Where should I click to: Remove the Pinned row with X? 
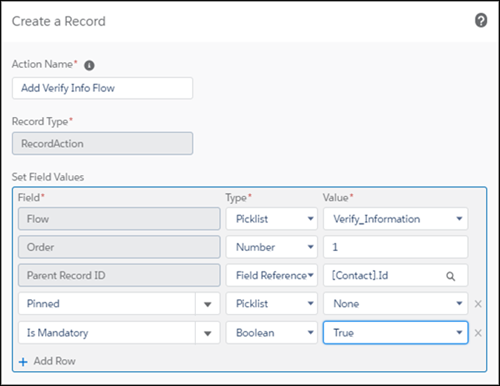tap(478, 304)
